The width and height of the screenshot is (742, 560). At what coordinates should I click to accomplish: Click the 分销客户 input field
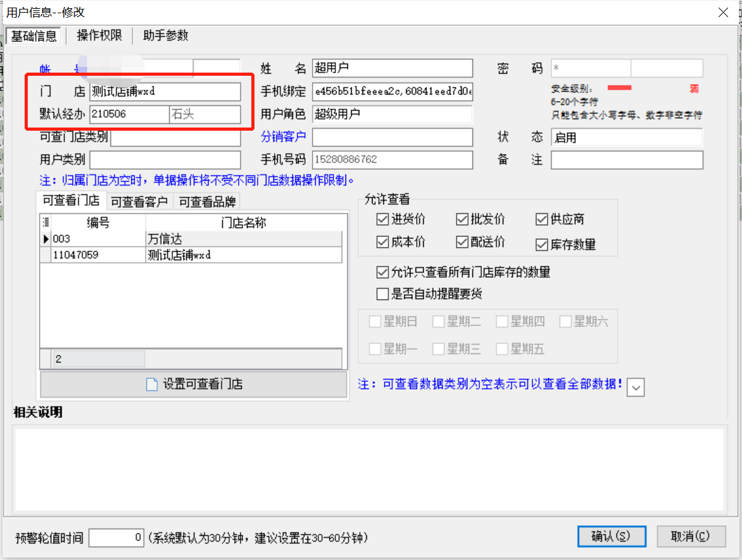[x=392, y=137]
